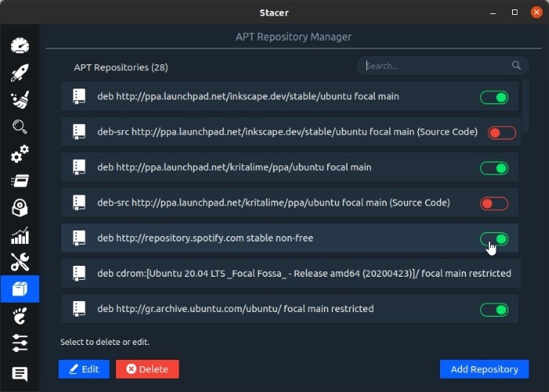The height and width of the screenshot is (392, 549).
Task: Select the cdrom Ubuntu 20.04 LTS row text
Action: 304,273
